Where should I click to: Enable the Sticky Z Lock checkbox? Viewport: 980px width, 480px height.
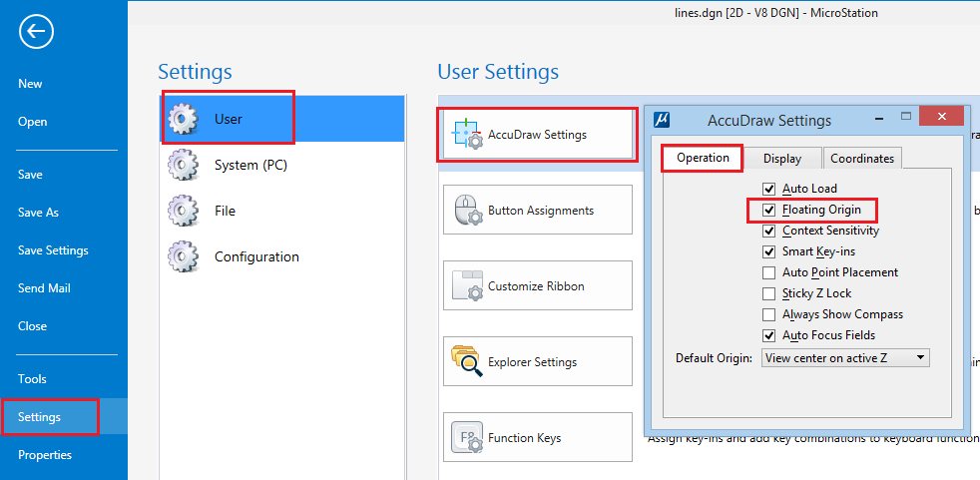coord(768,293)
